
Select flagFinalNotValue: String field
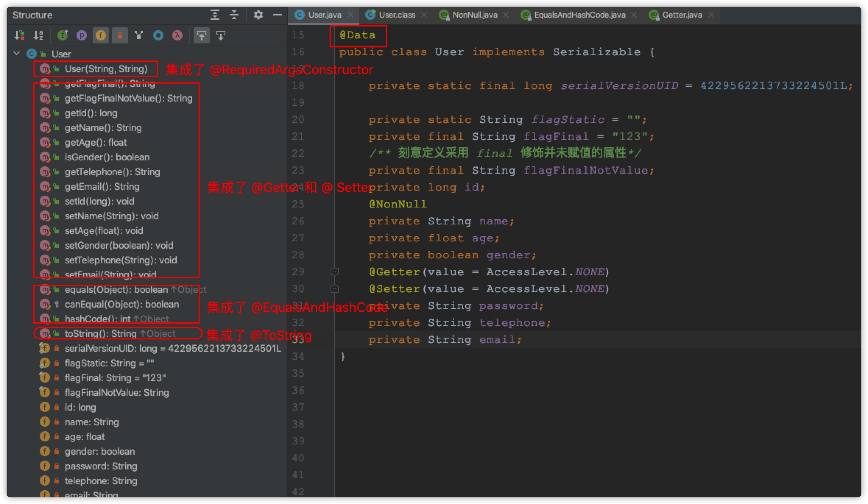click(x=117, y=393)
